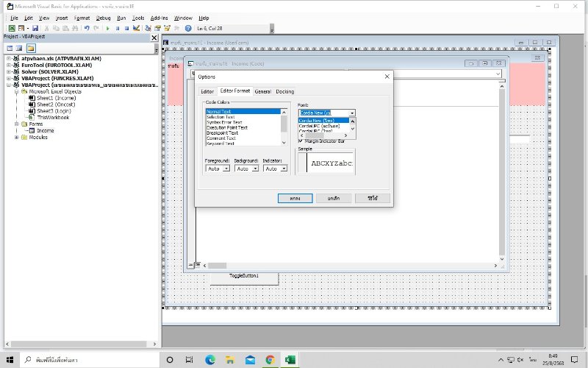Switch to the General tab in Options
Image resolution: width=588 pixels, height=368 pixels.
click(x=262, y=91)
